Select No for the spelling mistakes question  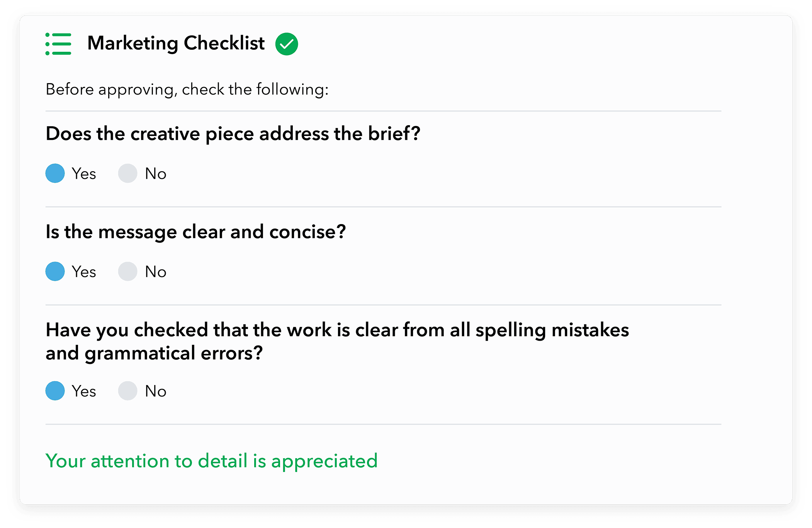pyautogui.click(x=127, y=391)
